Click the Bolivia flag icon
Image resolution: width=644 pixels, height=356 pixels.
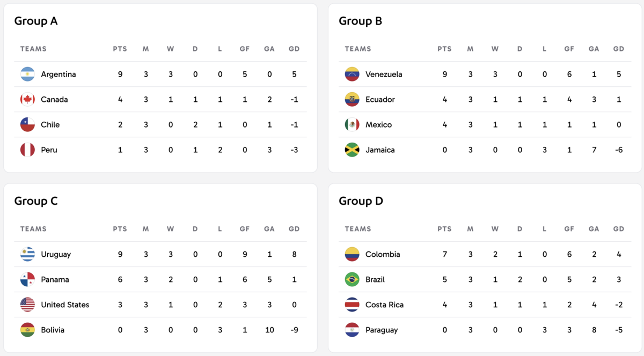click(27, 330)
